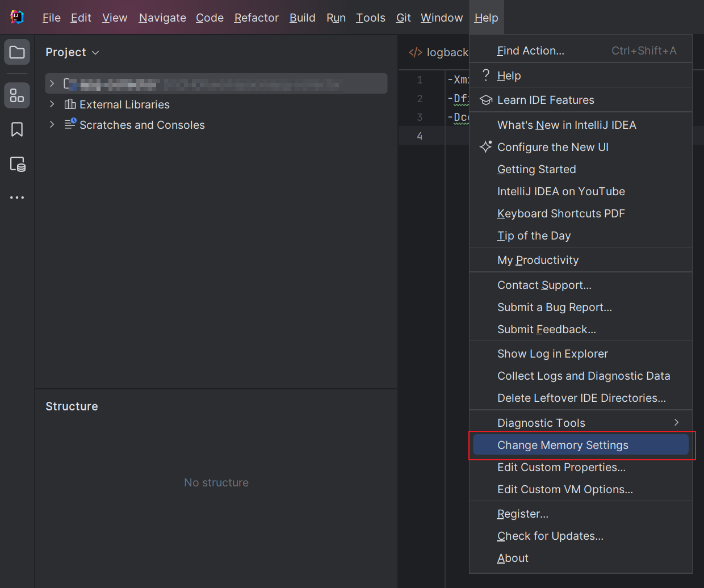Choose Collect Logs and Diagnostic Data
Image resolution: width=704 pixels, height=588 pixels.
[x=581, y=376]
